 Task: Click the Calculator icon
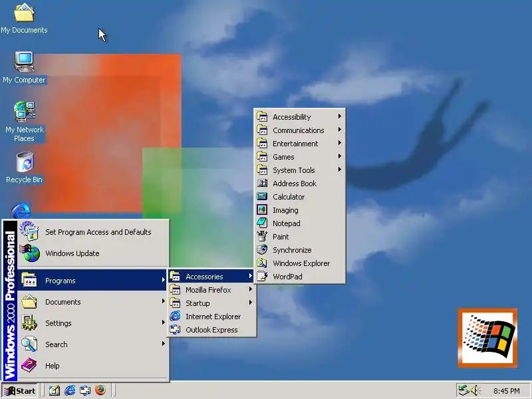(x=262, y=196)
